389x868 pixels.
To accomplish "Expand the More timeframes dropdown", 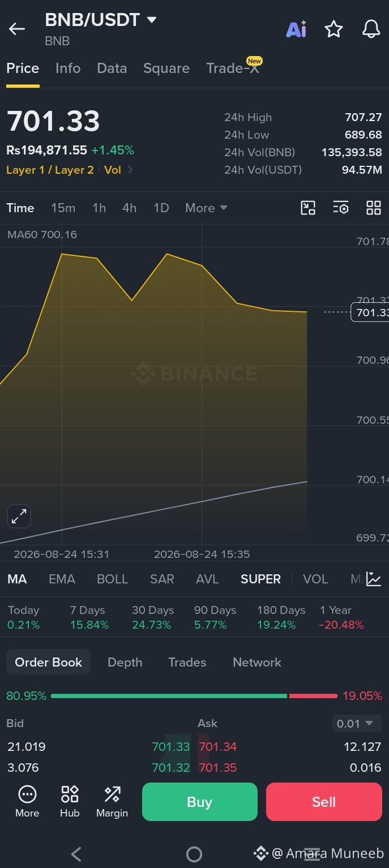I will [206, 208].
